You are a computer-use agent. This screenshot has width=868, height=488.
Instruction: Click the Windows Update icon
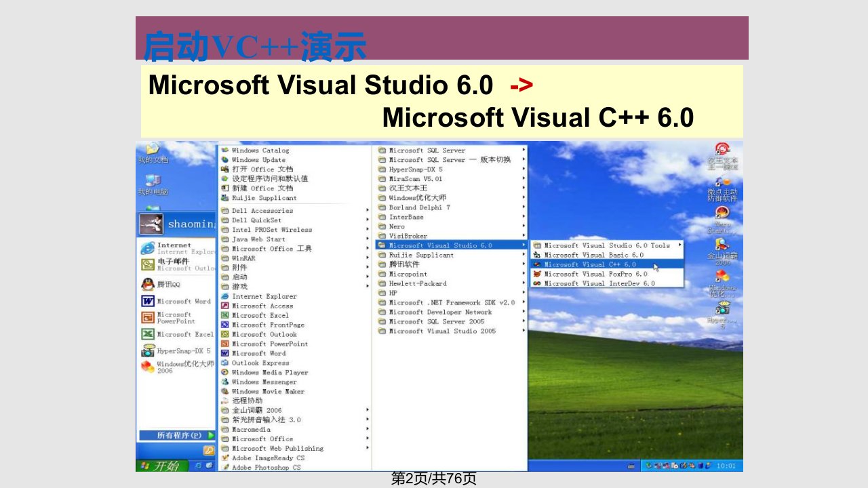coord(225,160)
